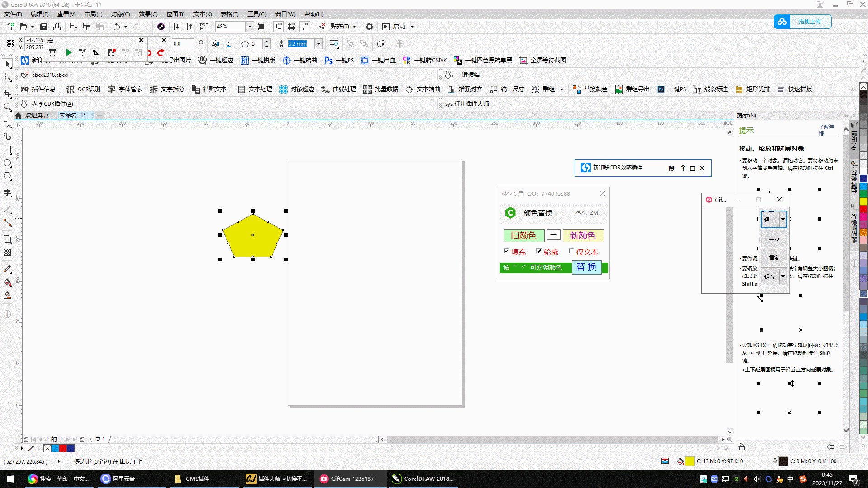This screenshot has height=488, width=868.
Task: Open the 效果 menu
Action: coord(148,14)
